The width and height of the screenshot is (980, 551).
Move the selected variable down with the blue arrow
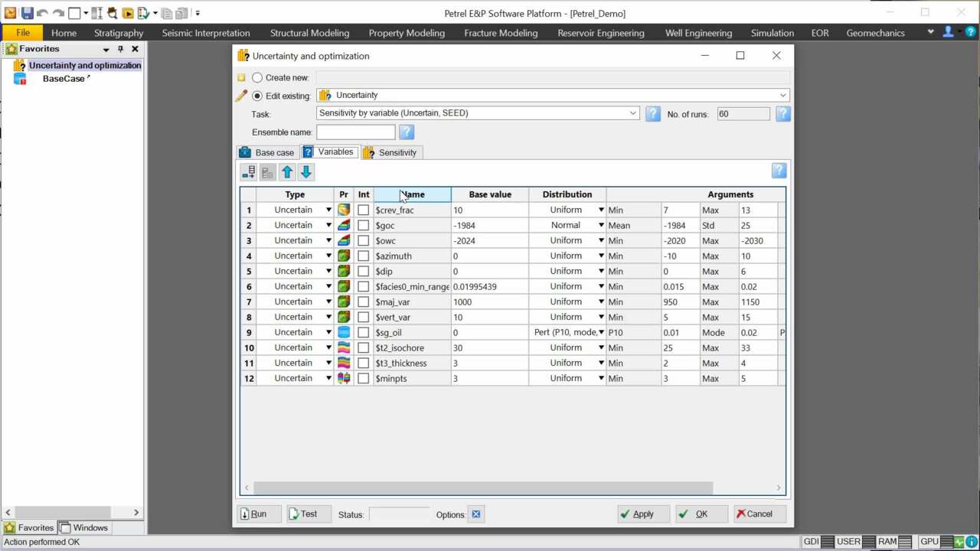(x=305, y=172)
